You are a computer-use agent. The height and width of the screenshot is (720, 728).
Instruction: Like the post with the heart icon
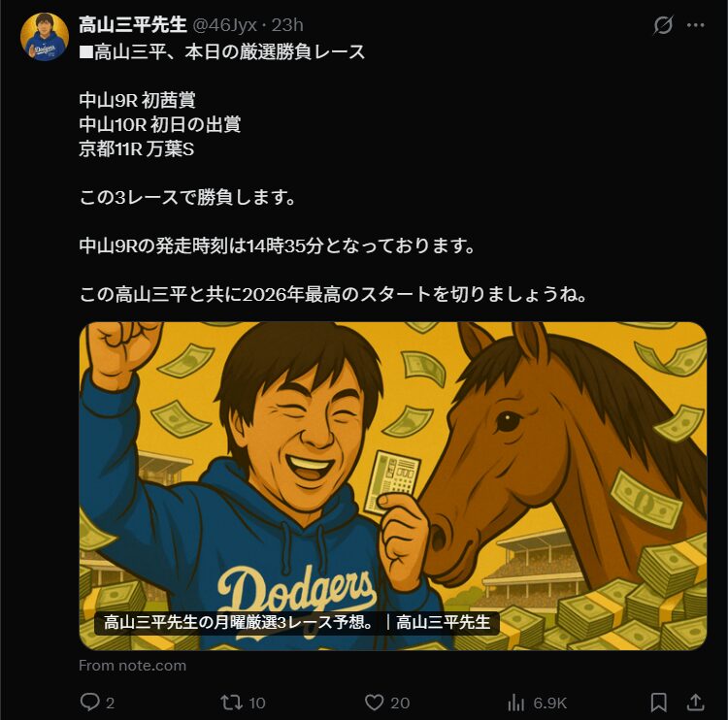point(375,702)
